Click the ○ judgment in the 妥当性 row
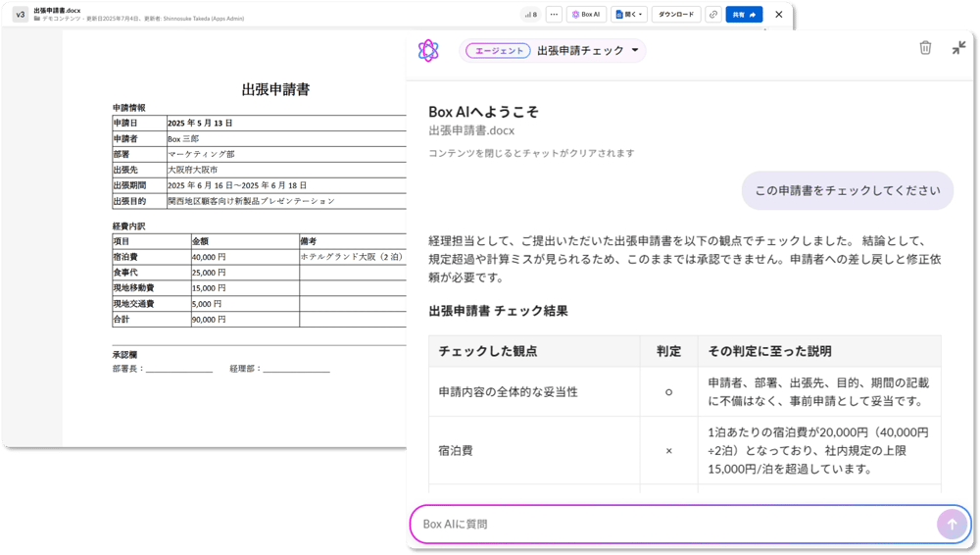The width and height of the screenshot is (980, 555). [x=668, y=392]
